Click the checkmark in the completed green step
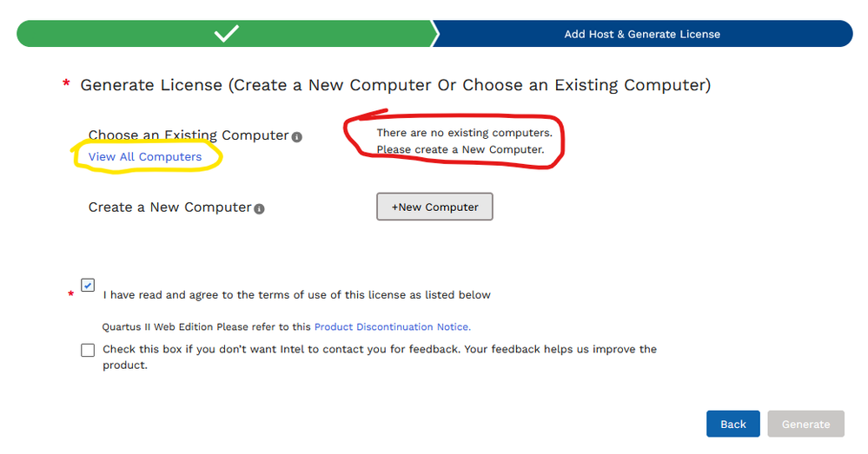 pyautogui.click(x=227, y=34)
